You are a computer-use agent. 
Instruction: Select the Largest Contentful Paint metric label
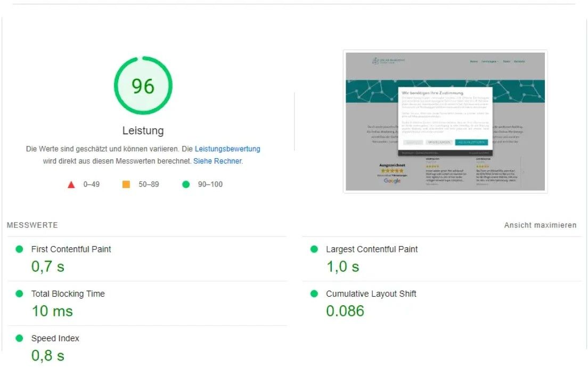(x=372, y=249)
